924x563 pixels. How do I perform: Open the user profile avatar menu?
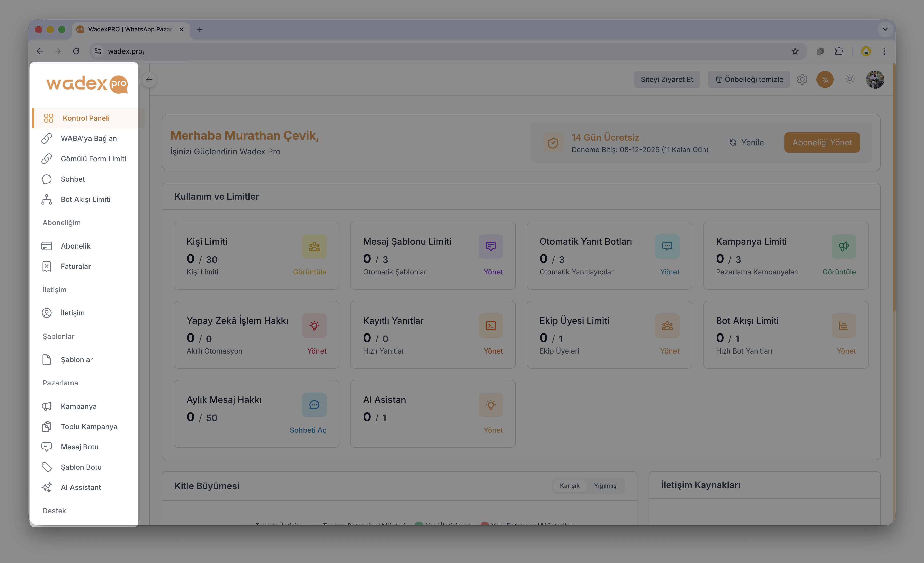[875, 80]
